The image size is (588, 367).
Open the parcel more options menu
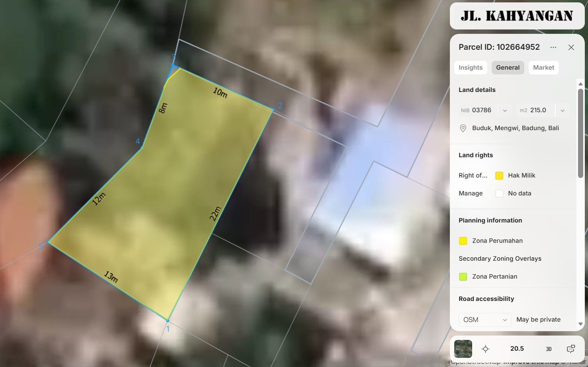[553, 47]
